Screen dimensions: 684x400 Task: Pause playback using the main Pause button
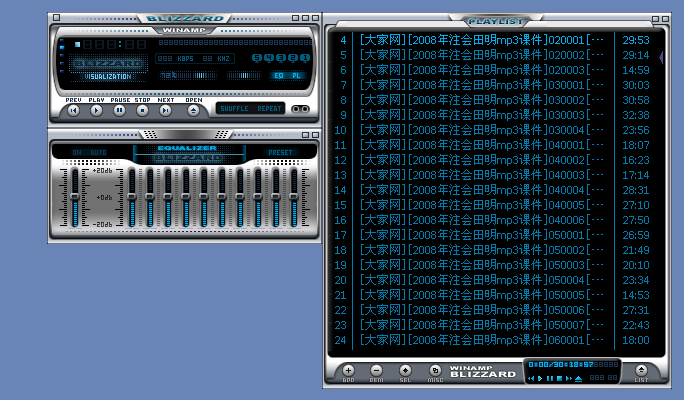coord(119,111)
